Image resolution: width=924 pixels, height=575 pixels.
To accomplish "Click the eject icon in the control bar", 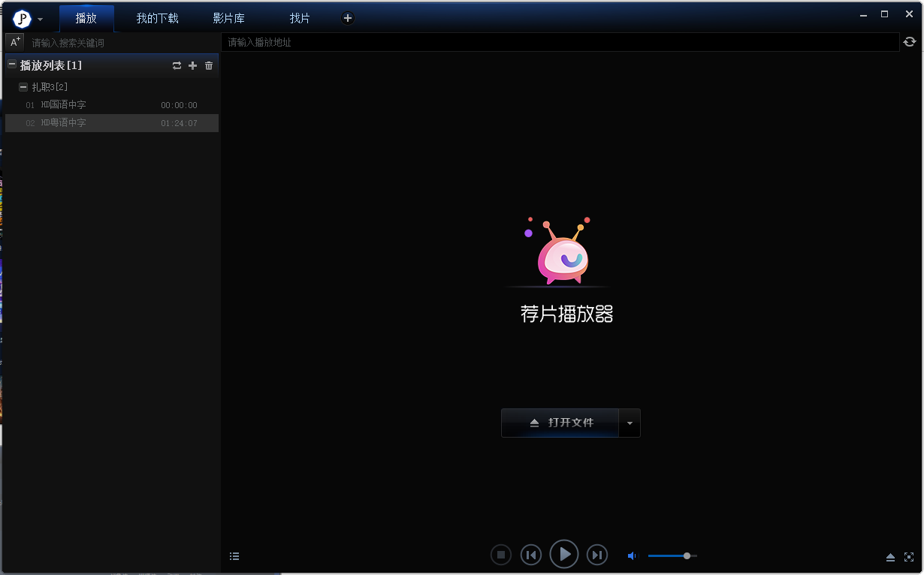I will pos(890,557).
